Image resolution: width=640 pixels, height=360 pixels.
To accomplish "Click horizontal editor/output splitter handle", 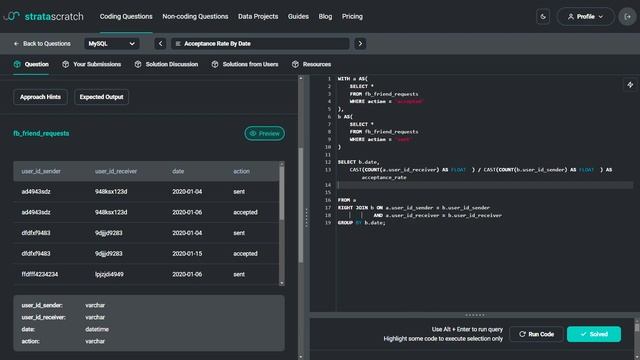I will tap(475, 315).
